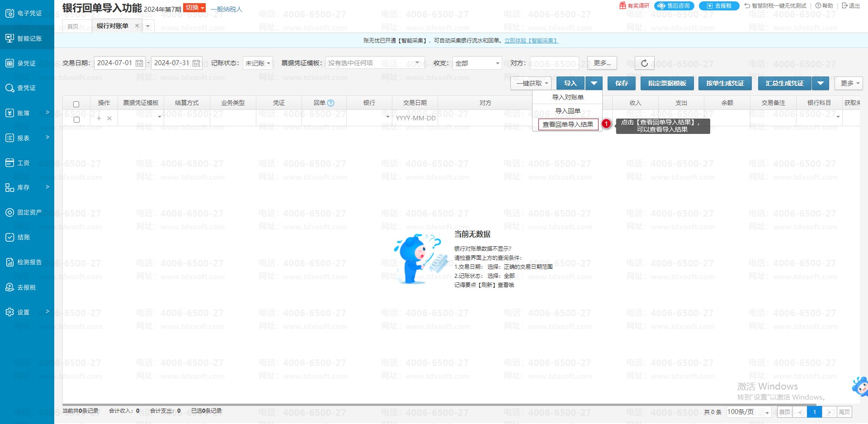Expand the 记账状态 dropdown
Image resolution: width=868 pixels, height=424 pixels.
[258, 63]
